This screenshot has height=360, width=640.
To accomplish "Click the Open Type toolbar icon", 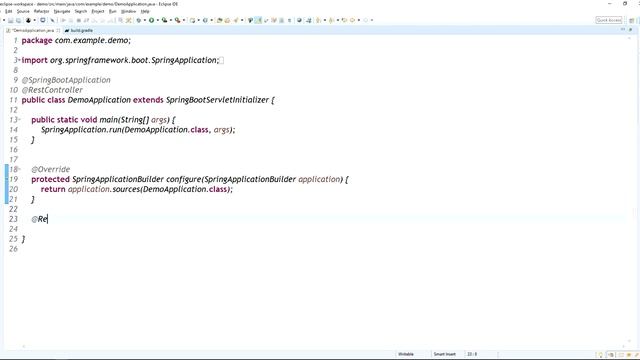I will click(219, 20).
